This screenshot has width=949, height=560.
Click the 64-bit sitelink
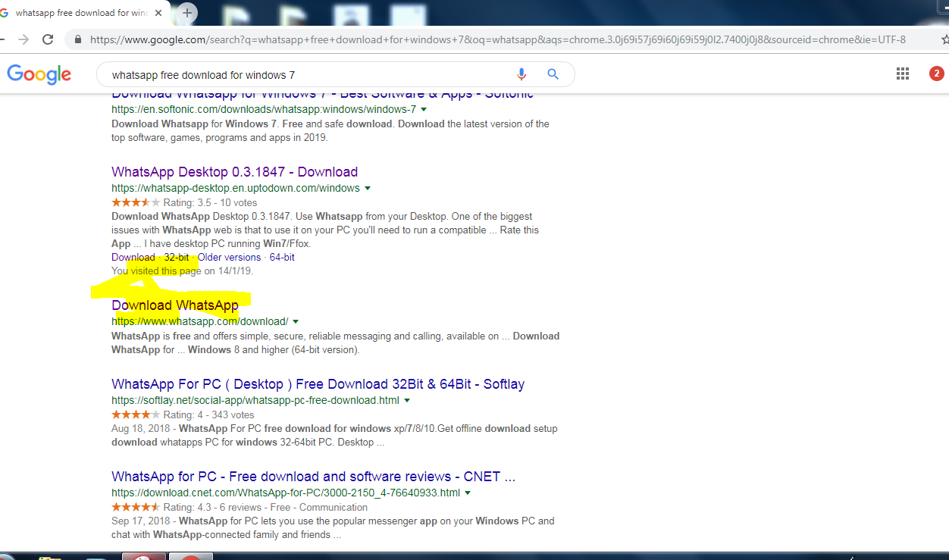click(282, 258)
